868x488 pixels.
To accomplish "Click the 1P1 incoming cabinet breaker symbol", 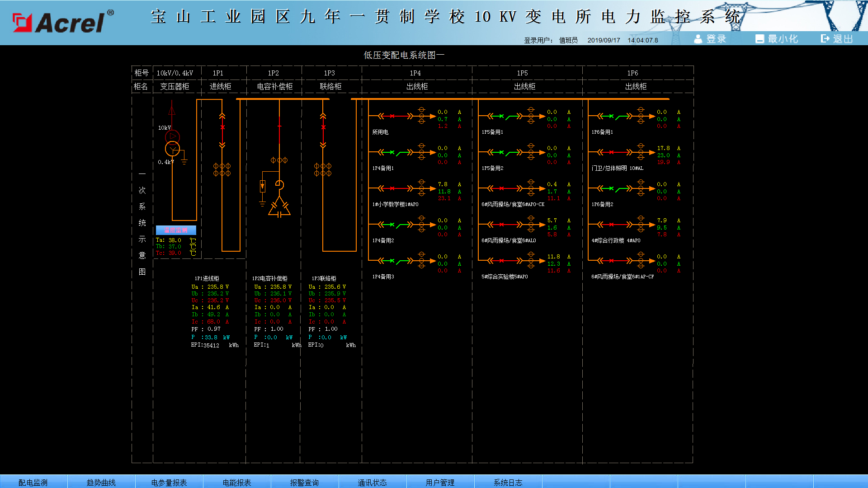I will [222, 127].
